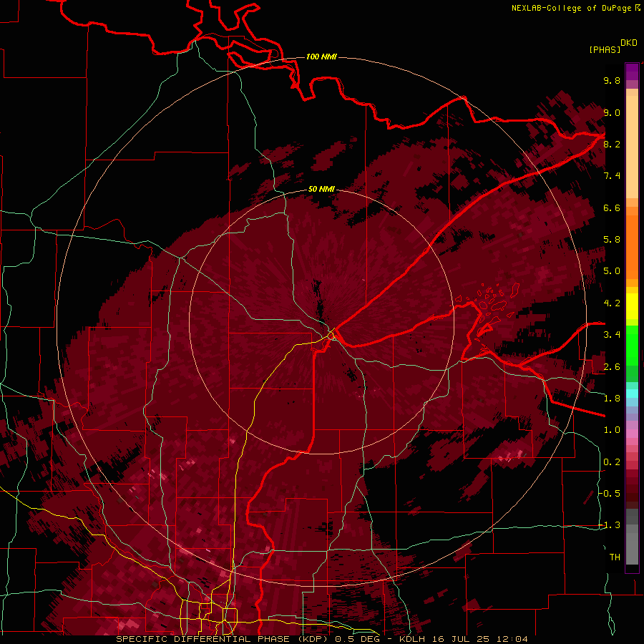644x644 pixels.
Task: Select the 1.8 legend value
Action: pyautogui.click(x=612, y=399)
